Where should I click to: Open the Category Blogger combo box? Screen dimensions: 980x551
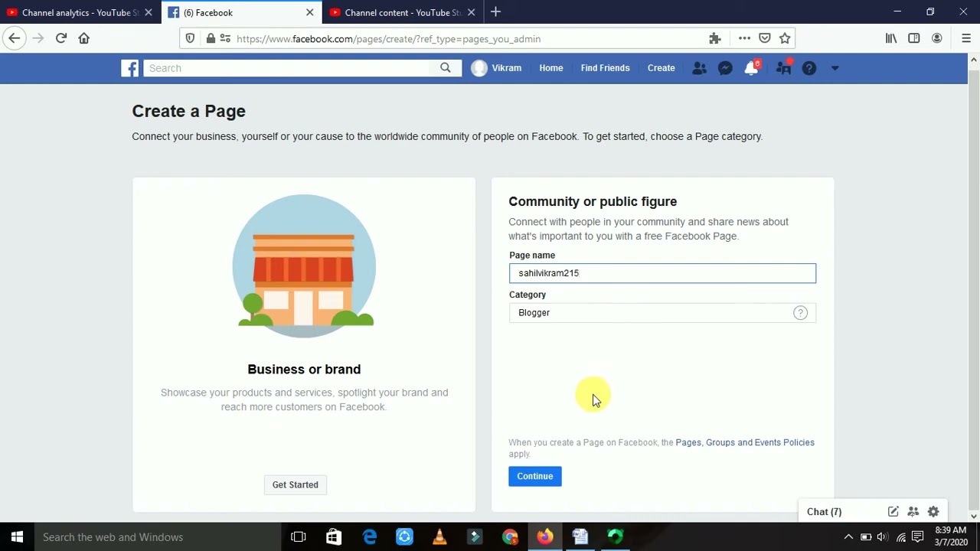662,312
